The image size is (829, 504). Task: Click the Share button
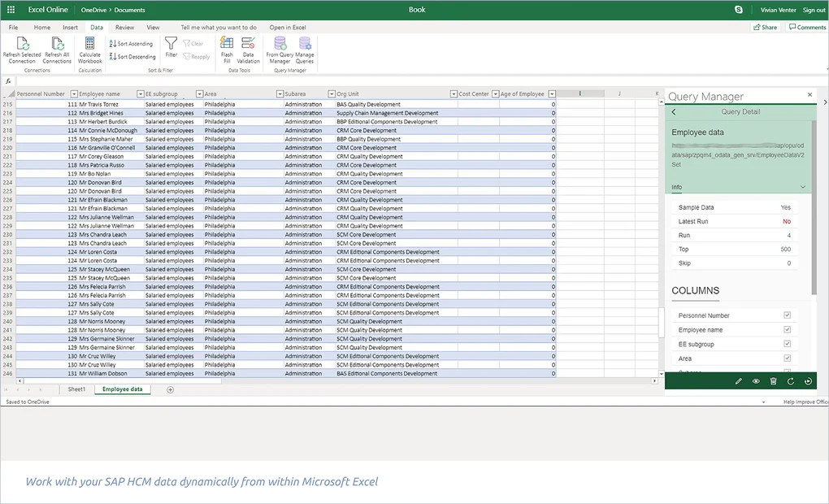tap(765, 28)
